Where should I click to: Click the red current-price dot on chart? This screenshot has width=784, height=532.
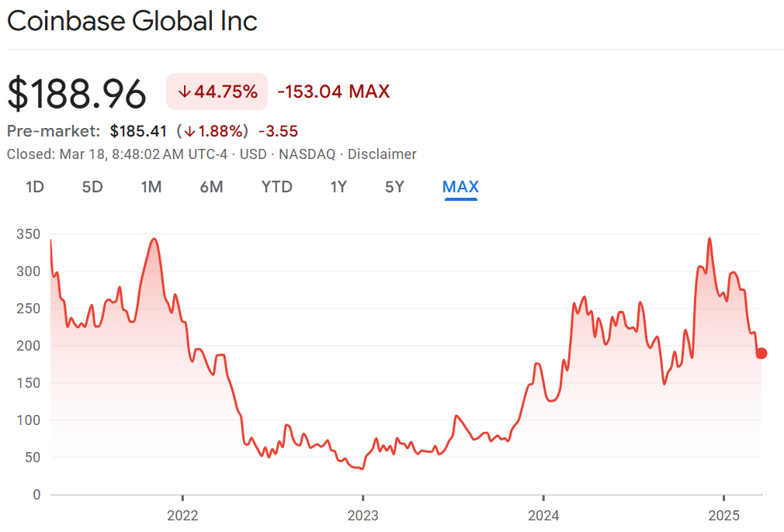tap(761, 354)
